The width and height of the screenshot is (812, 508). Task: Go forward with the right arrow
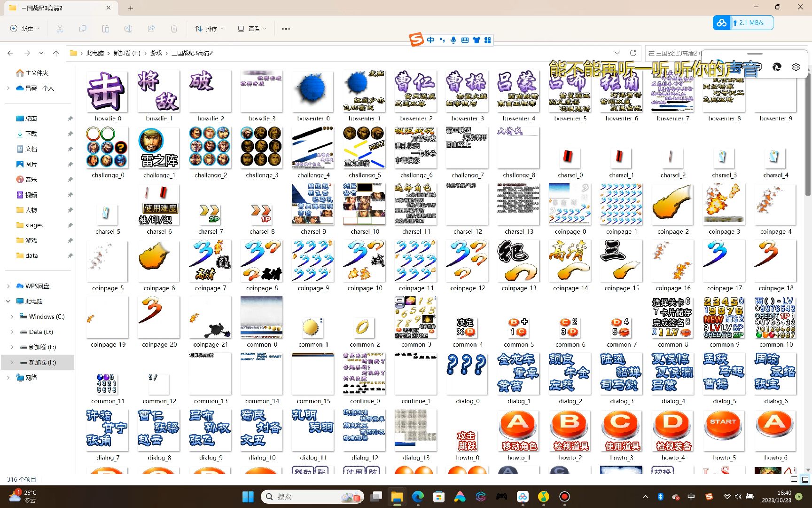click(x=27, y=53)
